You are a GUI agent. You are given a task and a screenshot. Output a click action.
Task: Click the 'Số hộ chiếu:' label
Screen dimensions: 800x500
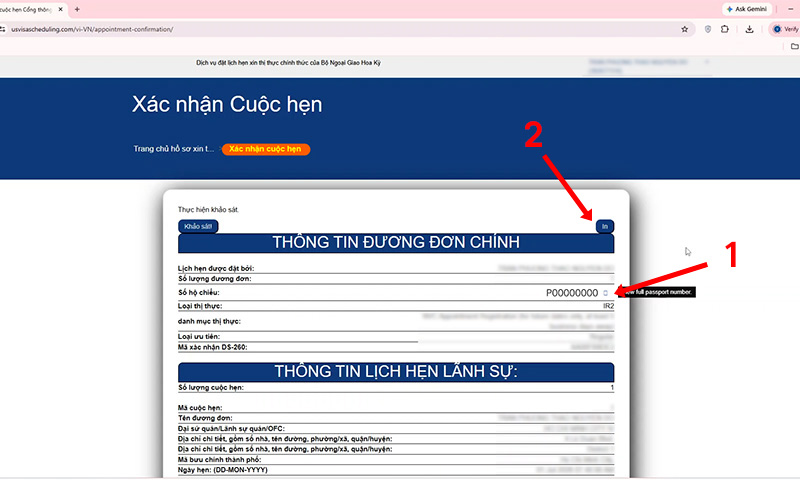tap(198, 292)
